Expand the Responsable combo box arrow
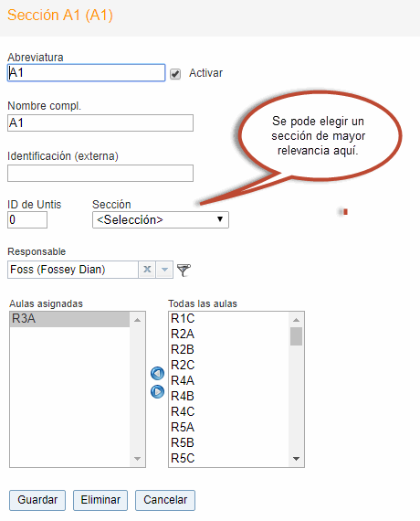This screenshot has width=420, height=521. pos(164,270)
